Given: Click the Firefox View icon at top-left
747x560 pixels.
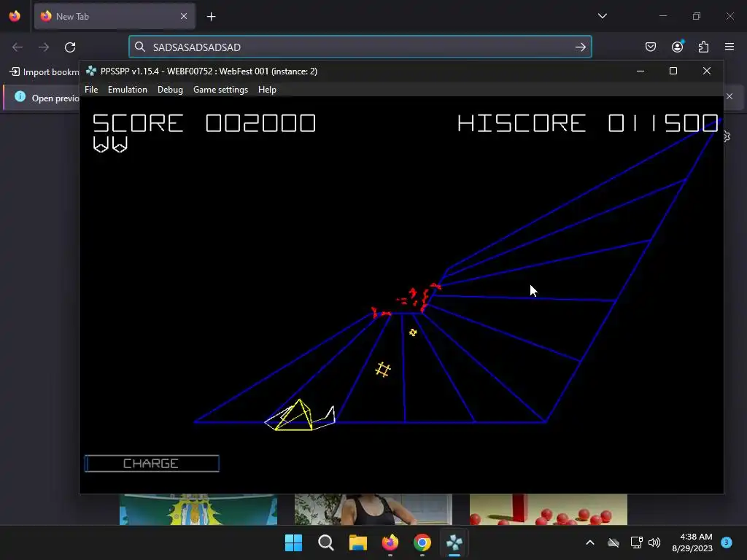Looking at the screenshot, I should [x=15, y=16].
